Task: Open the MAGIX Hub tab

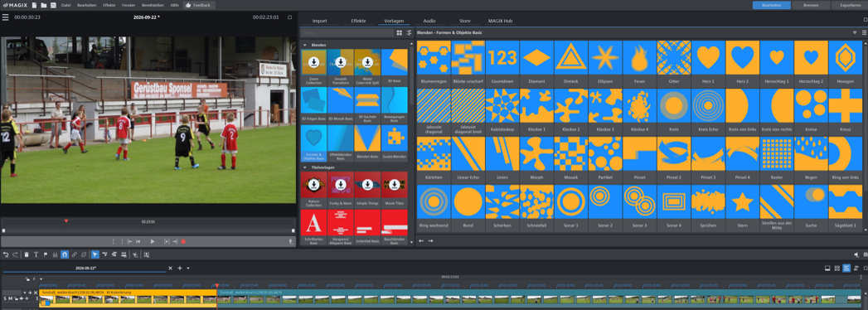Action: (x=500, y=21)
